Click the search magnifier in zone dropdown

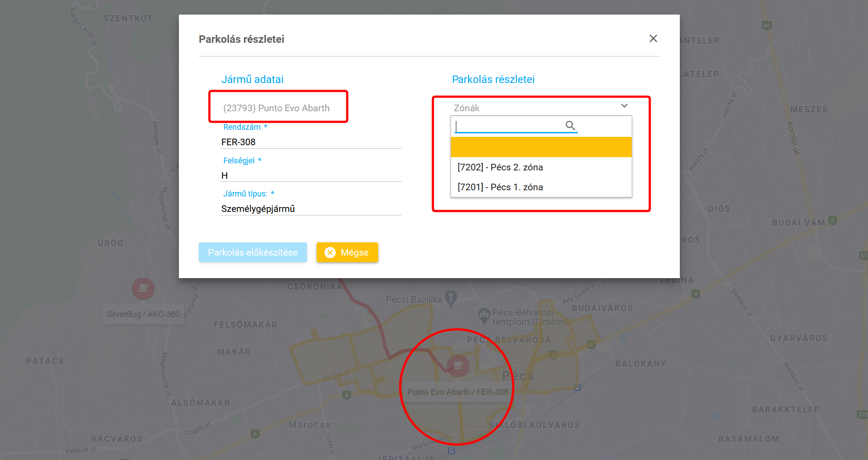570,126
